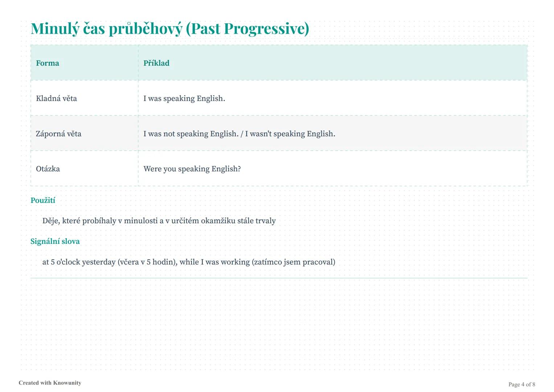Image resolution: width=554 pixels, height=392 pixels.
Task: Click the Kladná věta table cell
Action: coord(57,98)
